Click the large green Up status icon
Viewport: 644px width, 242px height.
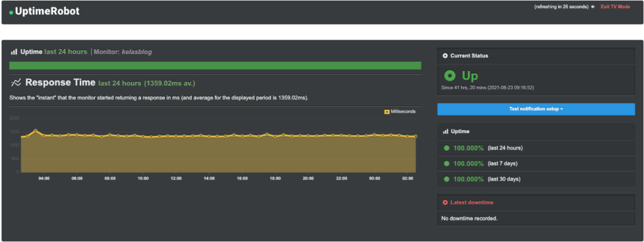point(450,75)
